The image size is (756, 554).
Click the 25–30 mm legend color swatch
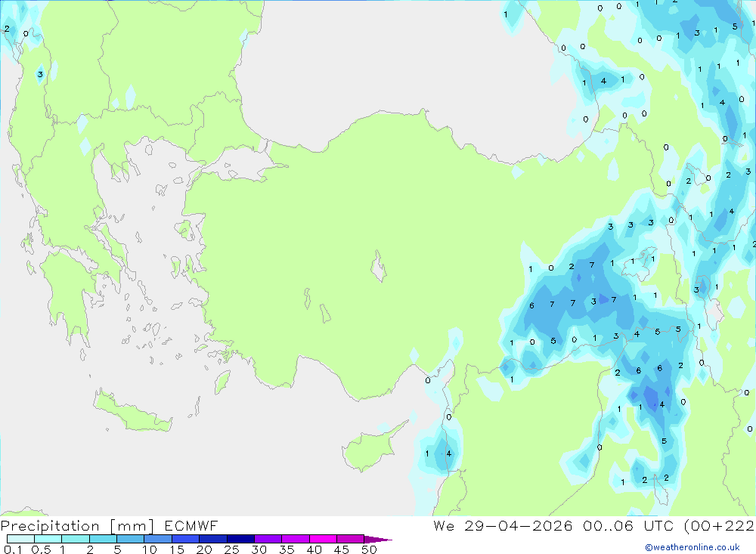(240, 539)
